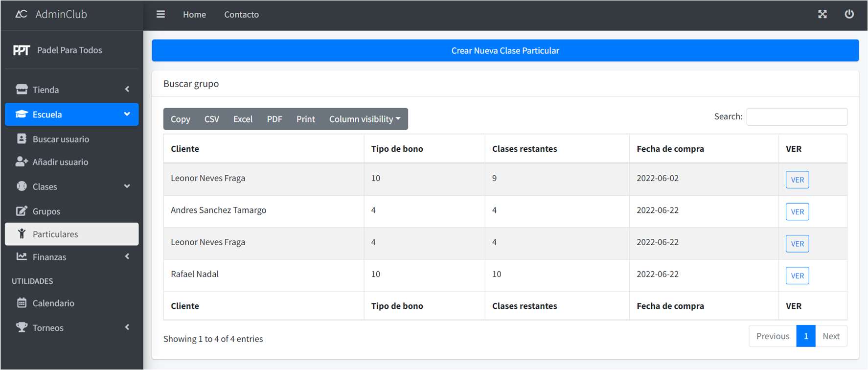This screenshot has width=868, height=370.
Task: Expand the Finanzas submenu arrow
Action: pos(127,256)
